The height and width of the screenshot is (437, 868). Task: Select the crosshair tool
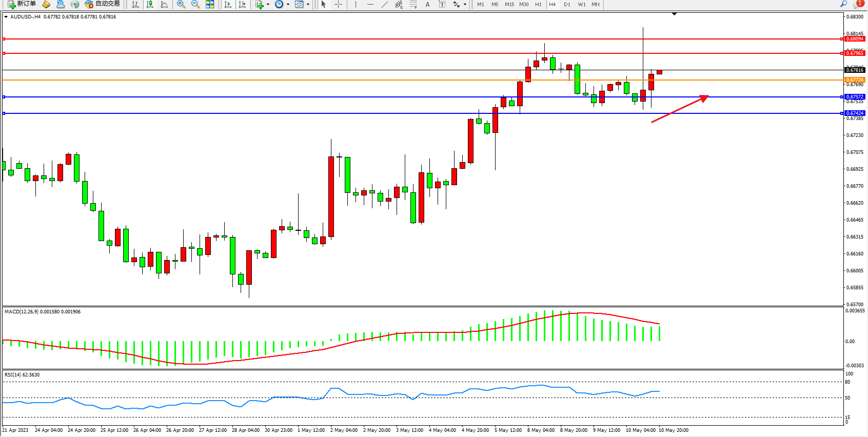click(339, 4)
